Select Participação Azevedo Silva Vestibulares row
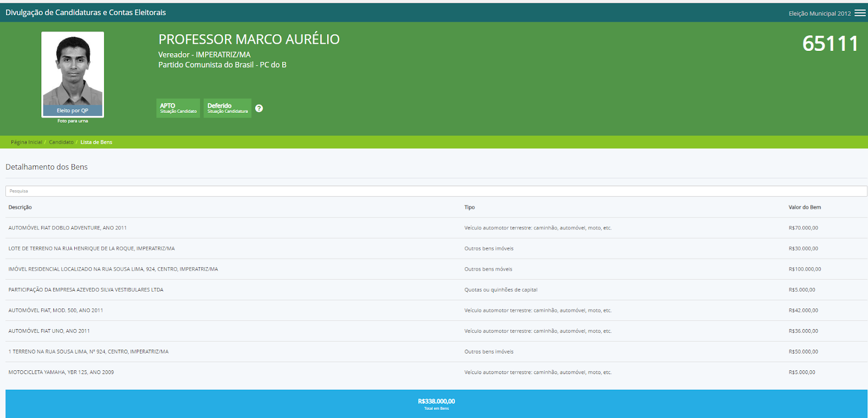This screenshot has width=868, height=418. [436, 290]
